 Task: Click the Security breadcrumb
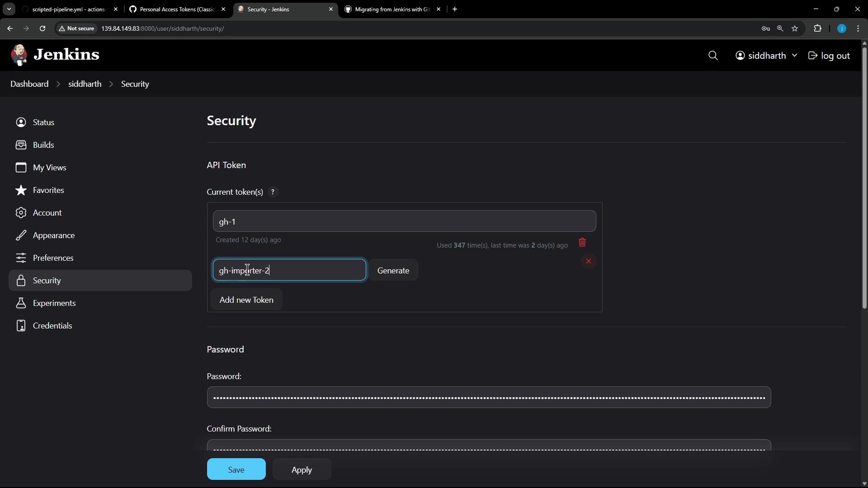click(x=135, y=84)
